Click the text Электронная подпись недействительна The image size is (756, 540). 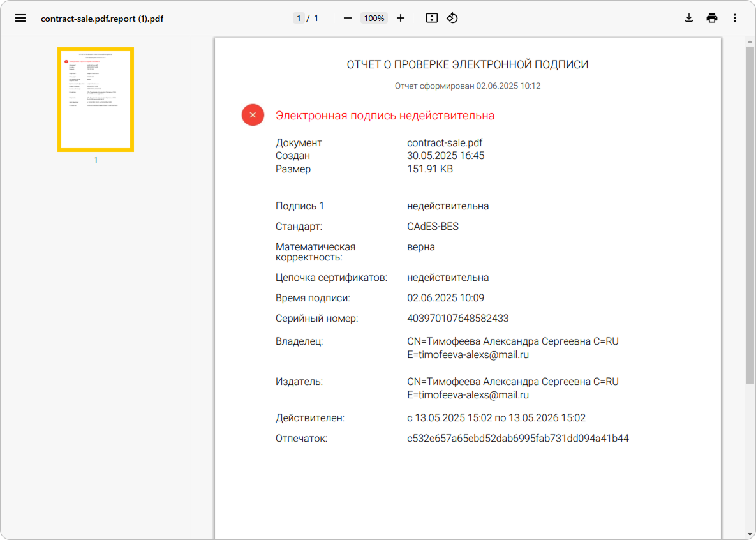click(385, 115)
